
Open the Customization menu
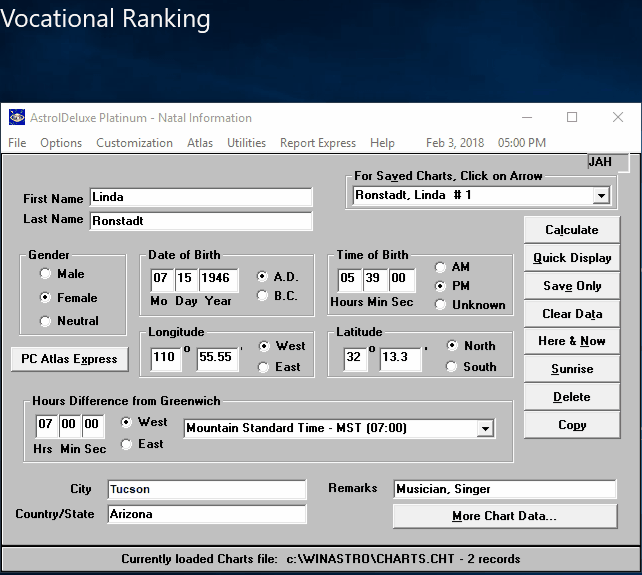[134, 143]
